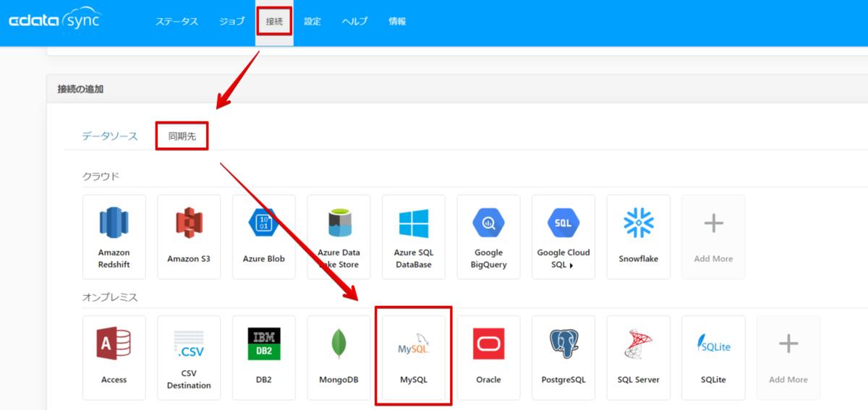Choose the SQL Server connector
The image size is (868, 410).
coord(639,357)
